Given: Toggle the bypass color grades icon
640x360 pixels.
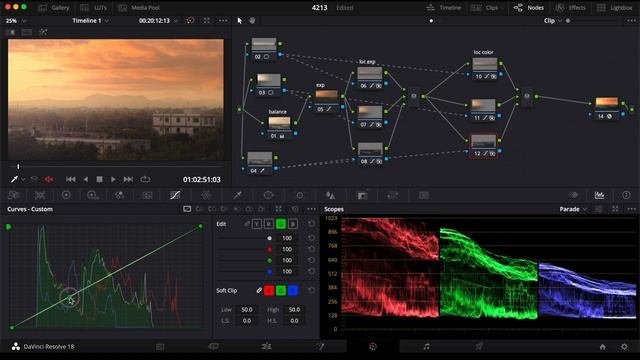Looking at the screenshot, I should [191, 20].
